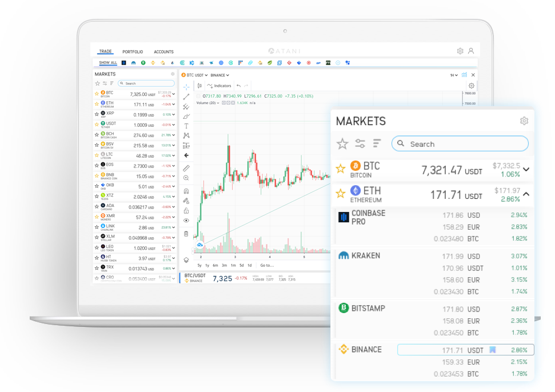Image resolution: width=555 pixels, height=392 pixels.
Task: Select the crosshair cursor tool in chart toolbar
Action: pyautogui.click(x=186, y=87)
